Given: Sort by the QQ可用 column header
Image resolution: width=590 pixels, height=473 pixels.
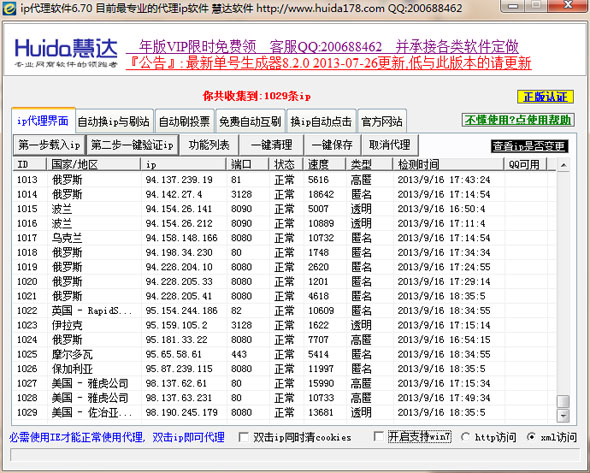Looking at the screenshot, I should 525,164.
